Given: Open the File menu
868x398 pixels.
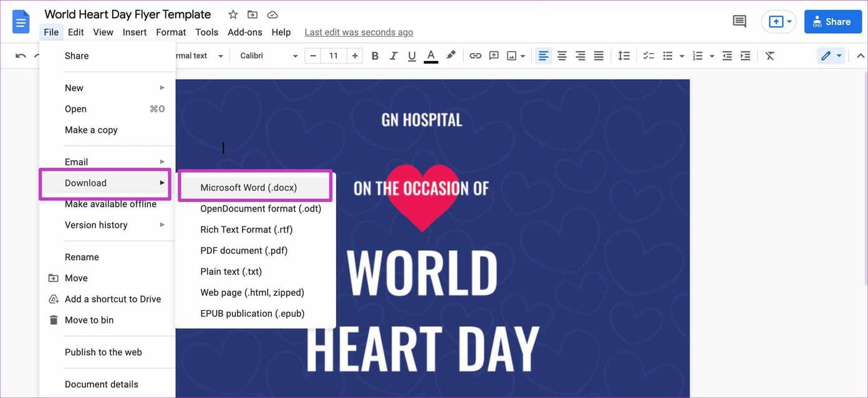Looking at the screenshot, I should (51, 32).
